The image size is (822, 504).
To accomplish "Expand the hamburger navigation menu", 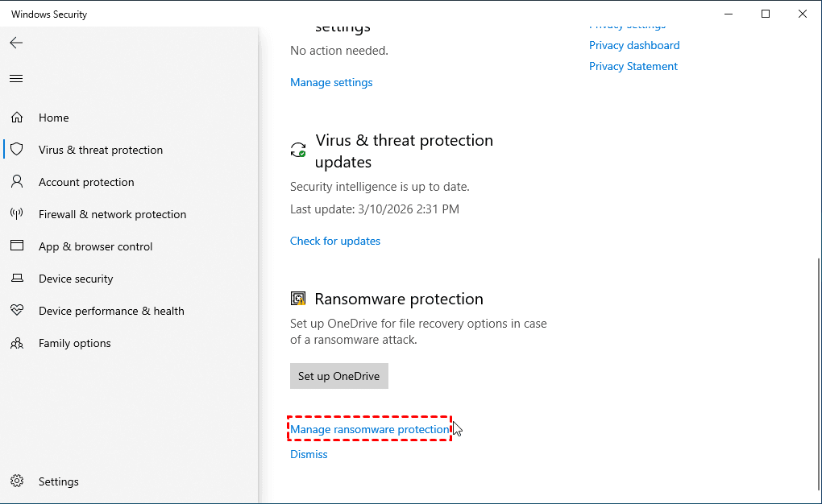I will (16, 78).
